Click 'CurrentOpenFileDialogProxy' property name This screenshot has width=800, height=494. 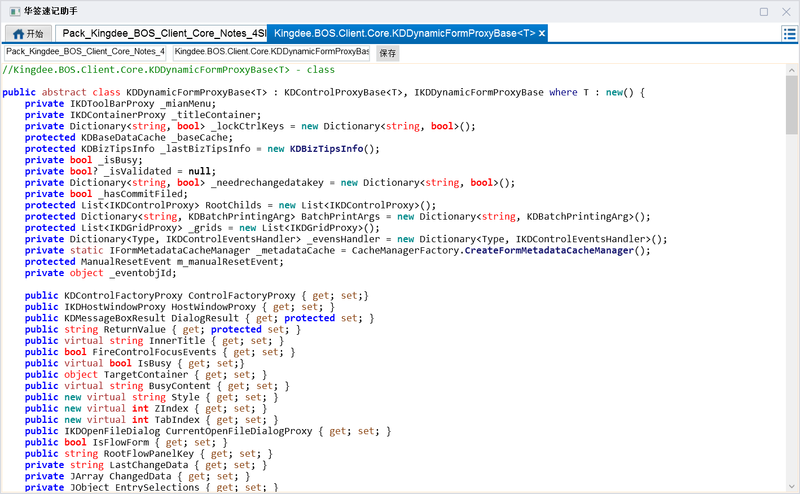pos(239,431)
